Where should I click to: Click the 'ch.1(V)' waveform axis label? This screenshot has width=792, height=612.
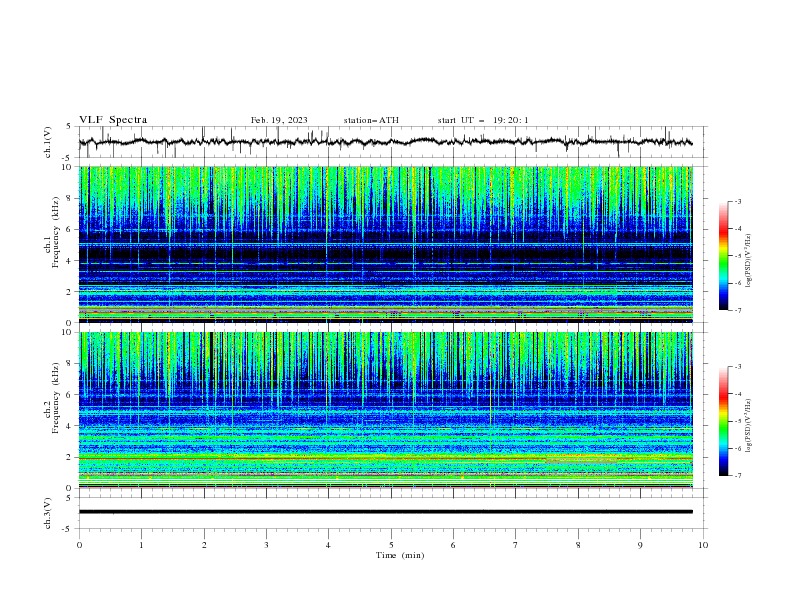pyautogui.click(x=48, y=142)
